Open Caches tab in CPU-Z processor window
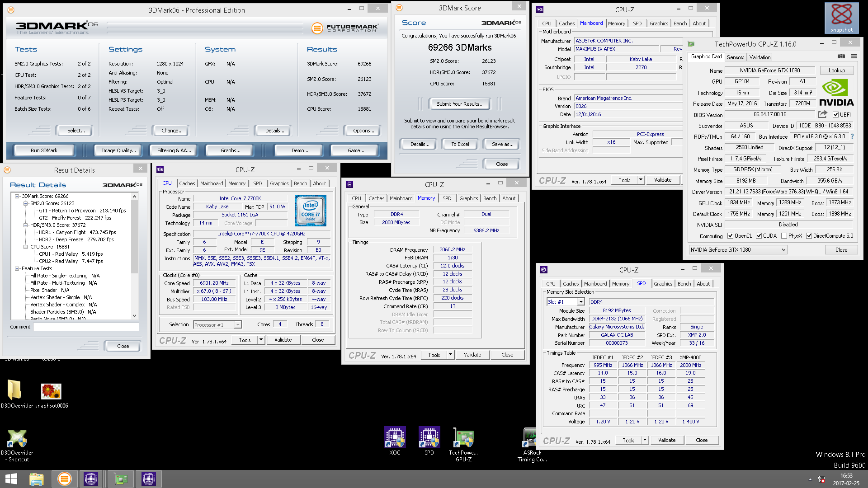Image resolution: width=868 pixels, height=488 pixels. click(187, 183)
